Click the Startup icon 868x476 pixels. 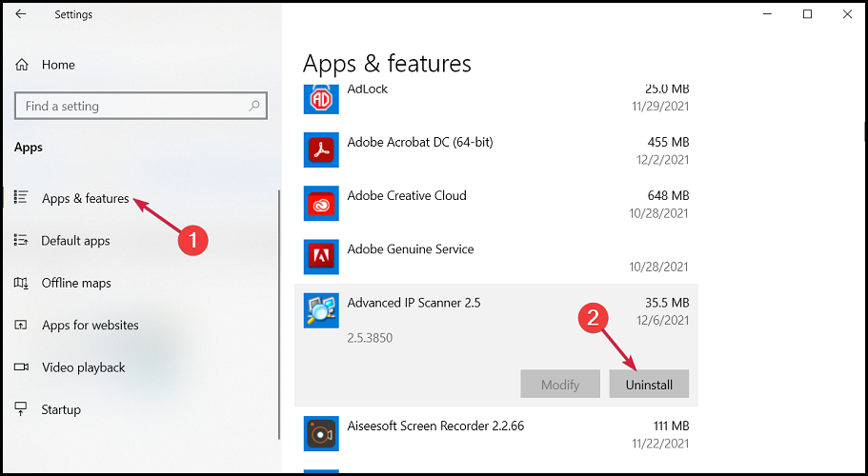point(21,409)
